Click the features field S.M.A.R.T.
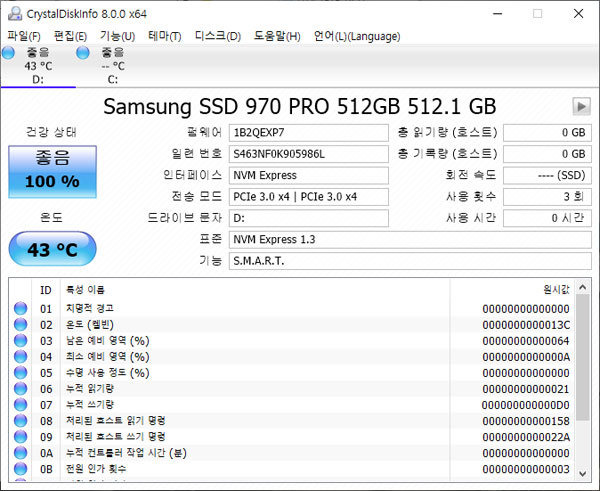This screenshot has height=491, width=600. click(x=410, y=261)
